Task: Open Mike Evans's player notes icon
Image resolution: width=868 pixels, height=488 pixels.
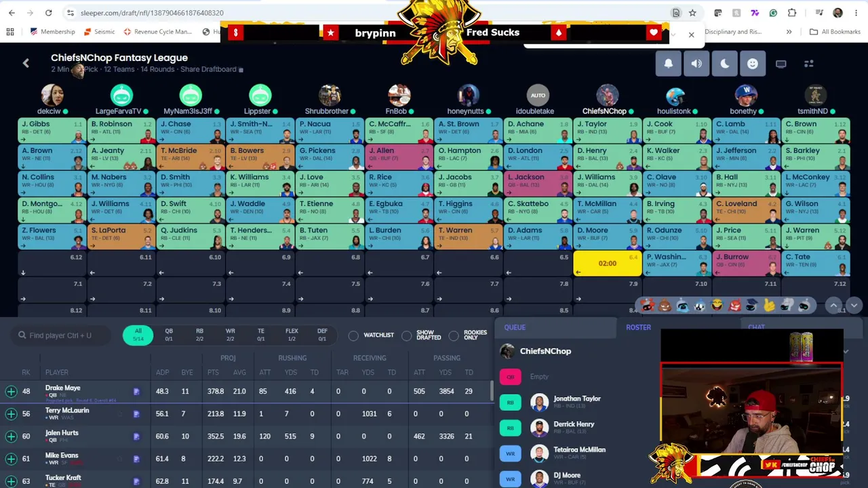Action: click(x=136, y=459)
